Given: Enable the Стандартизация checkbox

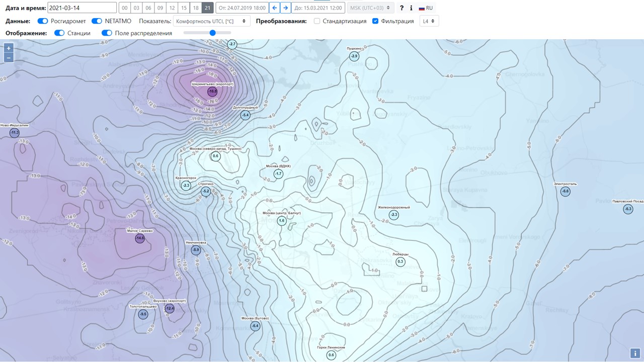Looking at the screenshot, I should click(x=317, y=21).
